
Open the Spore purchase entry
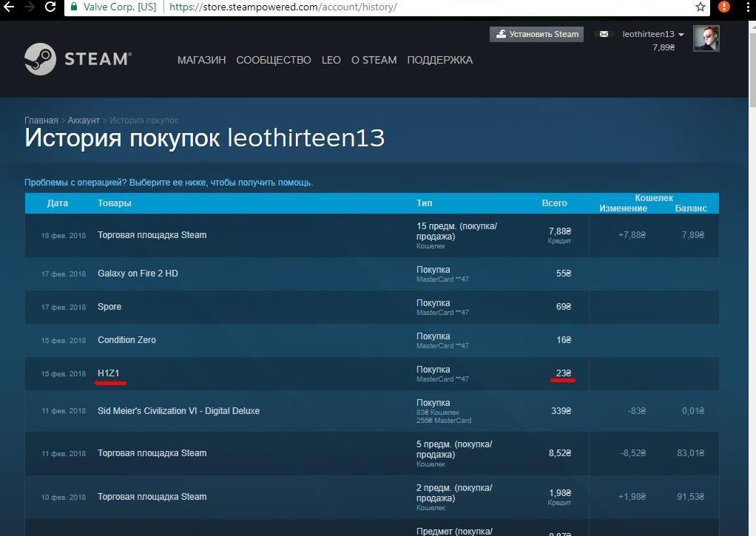[109, 307]
